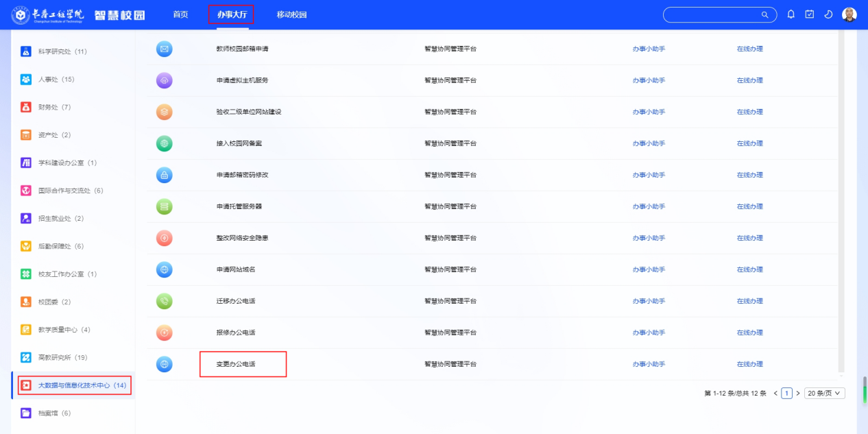Click the 财务处 sidebar icon

pos(26,107)
